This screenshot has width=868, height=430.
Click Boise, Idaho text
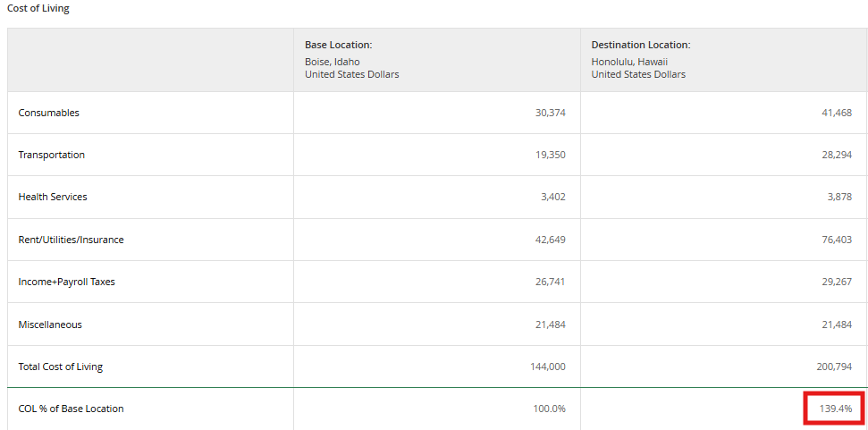tap(333, 62)
